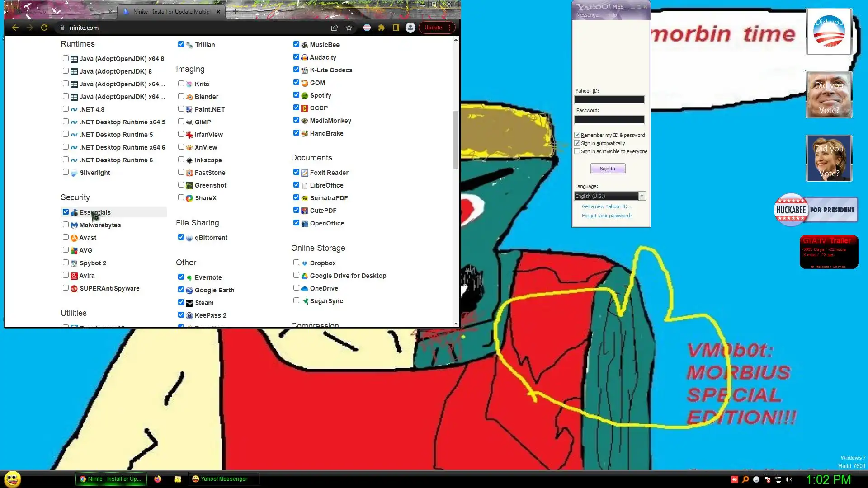Click the smiley Start button

pos(13,479)
